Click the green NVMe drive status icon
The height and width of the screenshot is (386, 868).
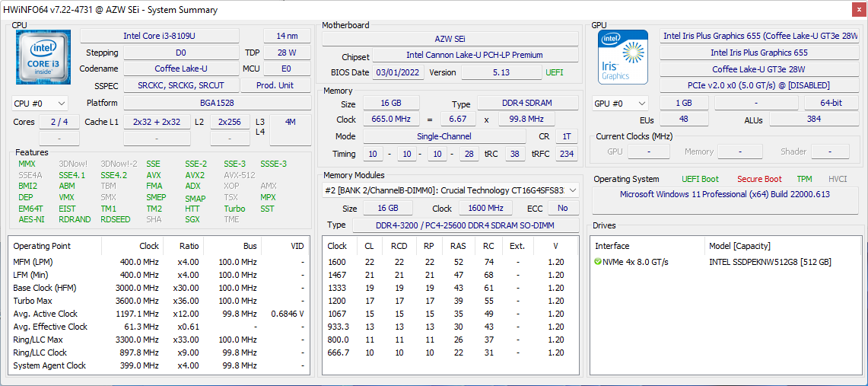coord(598,262)
